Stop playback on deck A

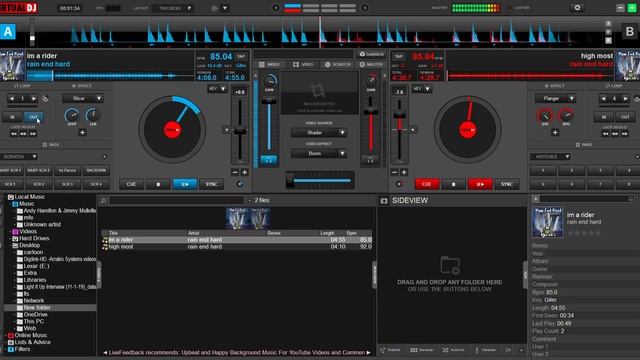pyautogui.click(x=158, y=184)
